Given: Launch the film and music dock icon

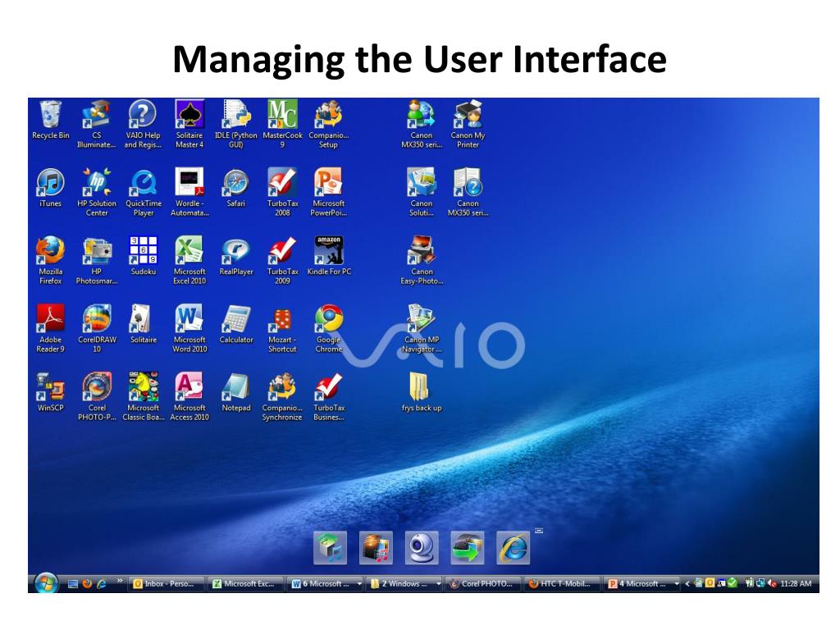Looking at the screenshot, I should (376, 547).
